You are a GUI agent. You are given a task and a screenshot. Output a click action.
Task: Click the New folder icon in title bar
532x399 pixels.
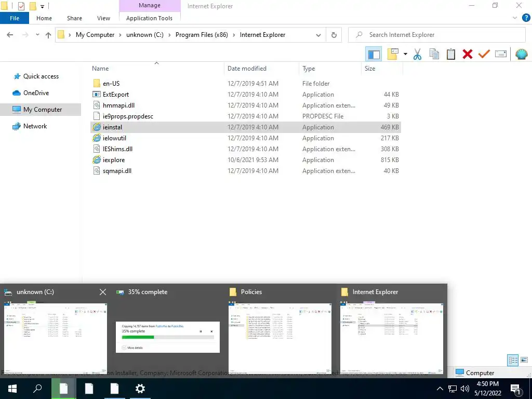tap(33, 6)
